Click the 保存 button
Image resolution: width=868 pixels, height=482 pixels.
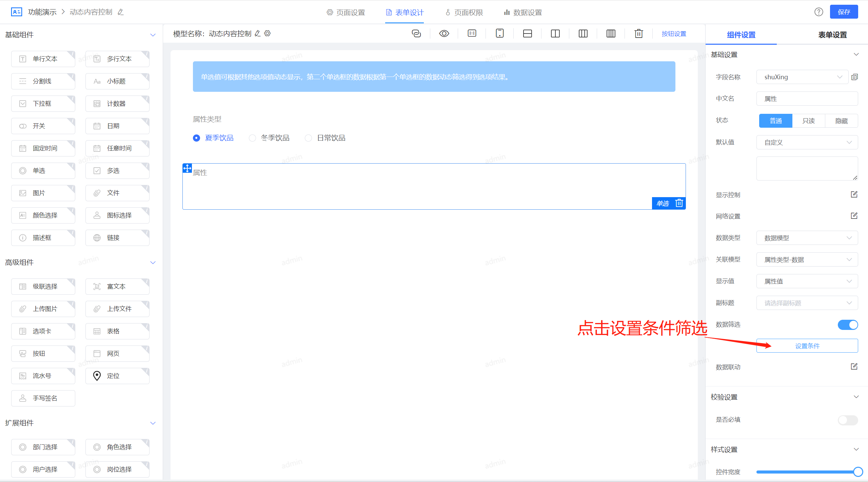coord(844,12)
